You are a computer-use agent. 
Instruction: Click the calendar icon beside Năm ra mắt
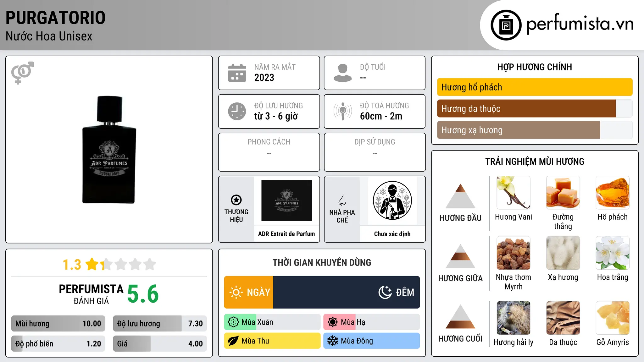[x=237, y=73]
